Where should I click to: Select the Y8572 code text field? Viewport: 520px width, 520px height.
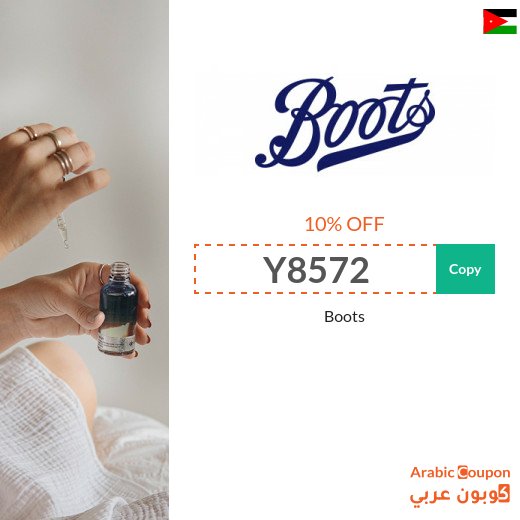pos(315,269)
